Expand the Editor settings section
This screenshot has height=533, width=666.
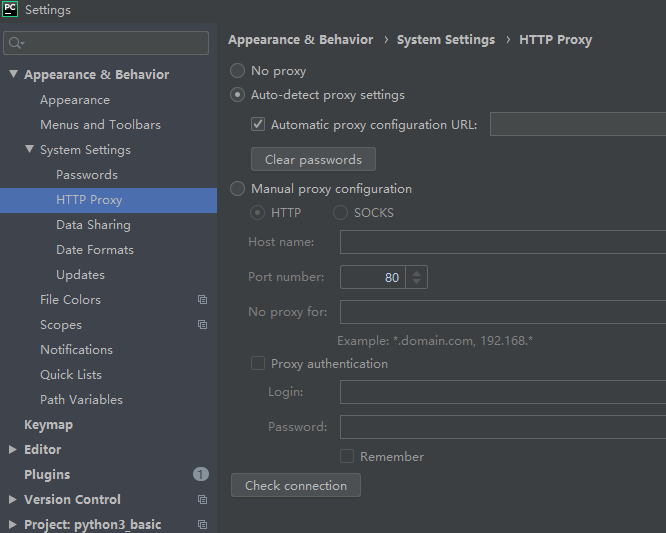(13, 450)
